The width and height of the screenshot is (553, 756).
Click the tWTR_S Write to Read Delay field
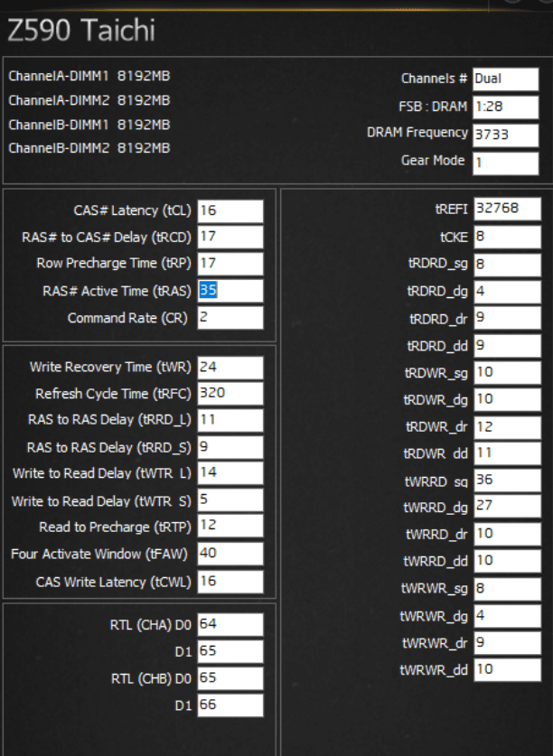(x=230, y=500)
